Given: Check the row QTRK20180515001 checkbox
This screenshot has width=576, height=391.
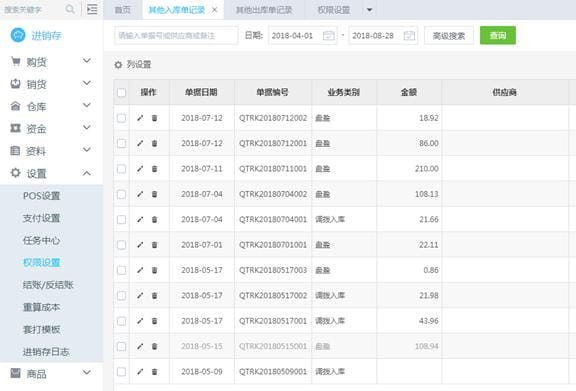Looking at the screenshot, I should click(121, 346).
